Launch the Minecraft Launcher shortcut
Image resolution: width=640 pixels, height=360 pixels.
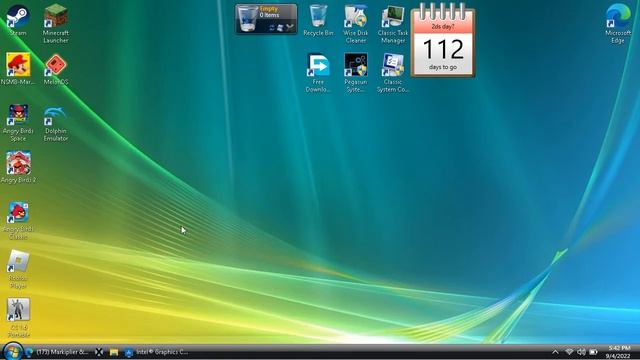pos(56,23)
